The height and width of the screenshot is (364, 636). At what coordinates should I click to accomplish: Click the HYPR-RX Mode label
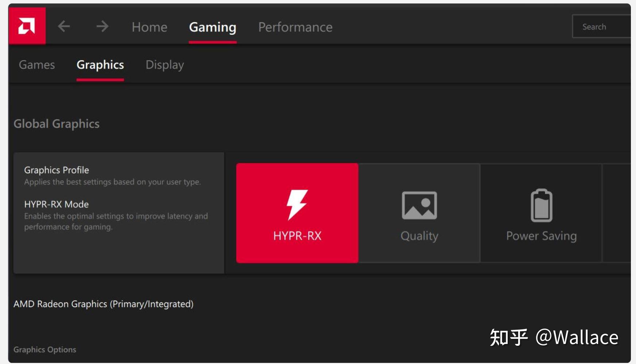tap(57, 204)
